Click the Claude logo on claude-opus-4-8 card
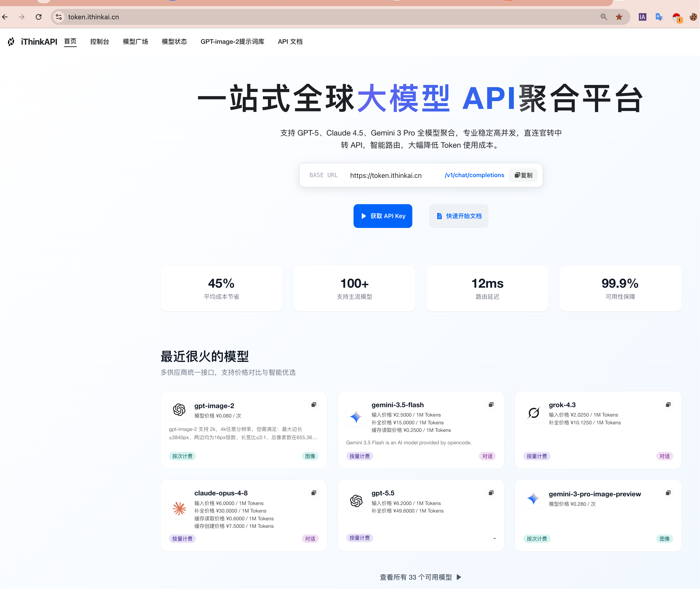 (179, 509)
